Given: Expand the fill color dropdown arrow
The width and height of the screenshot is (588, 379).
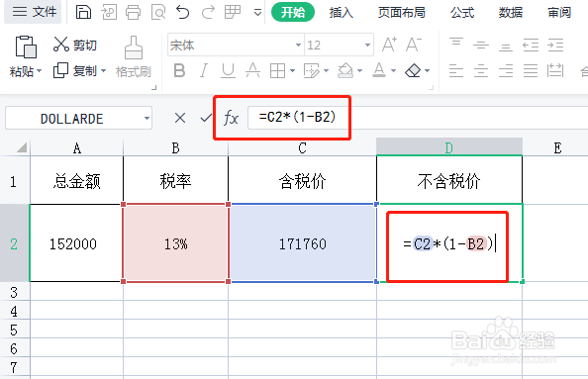Looking at the screenshot, I should (360, 70).
